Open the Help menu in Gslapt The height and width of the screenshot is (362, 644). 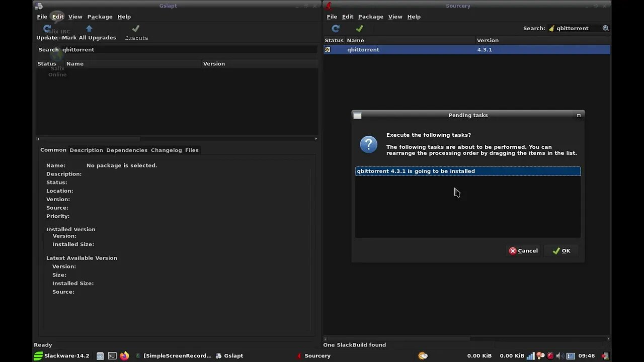click(124, 17)
